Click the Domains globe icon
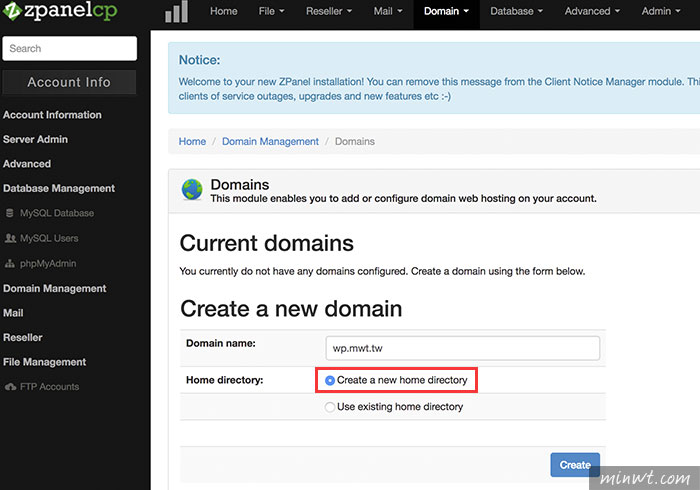Image resolution: width=700 pixels, height=490 pixels. 192,190
